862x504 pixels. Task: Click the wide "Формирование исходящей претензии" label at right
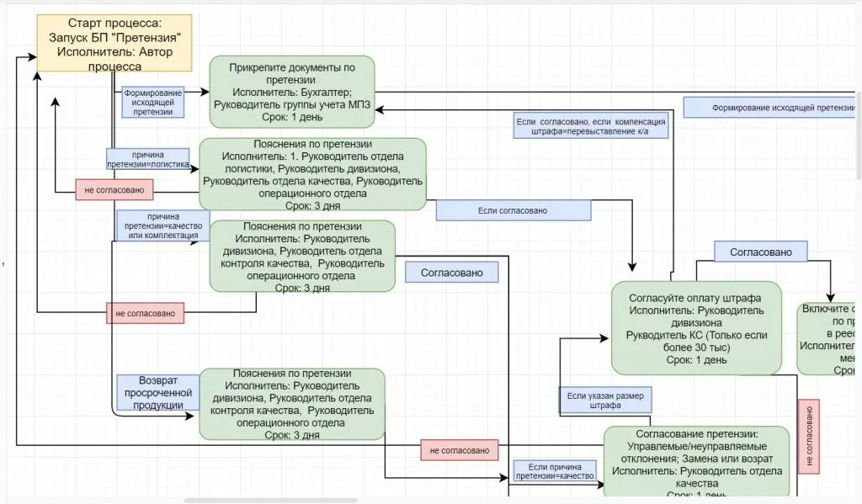coord(771,108)
